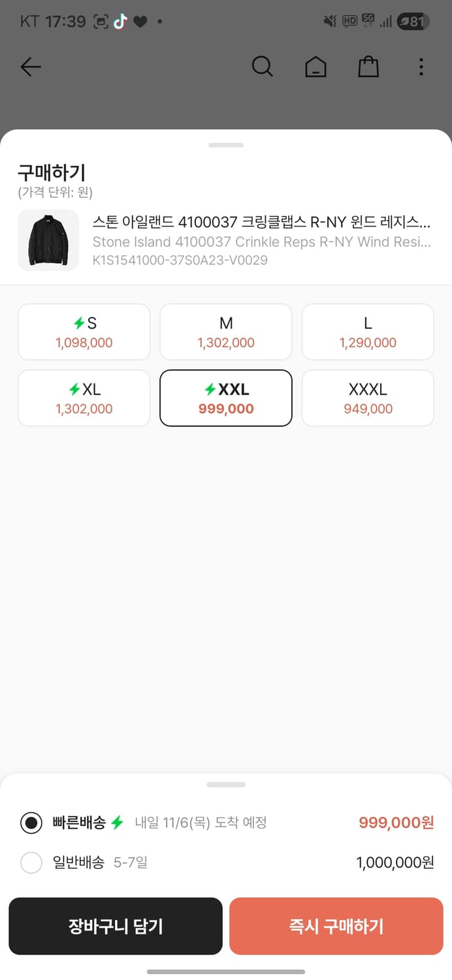The image size is (452, 980).
Task: Open search with magnifier icon
Action: (x=262, y=67)
